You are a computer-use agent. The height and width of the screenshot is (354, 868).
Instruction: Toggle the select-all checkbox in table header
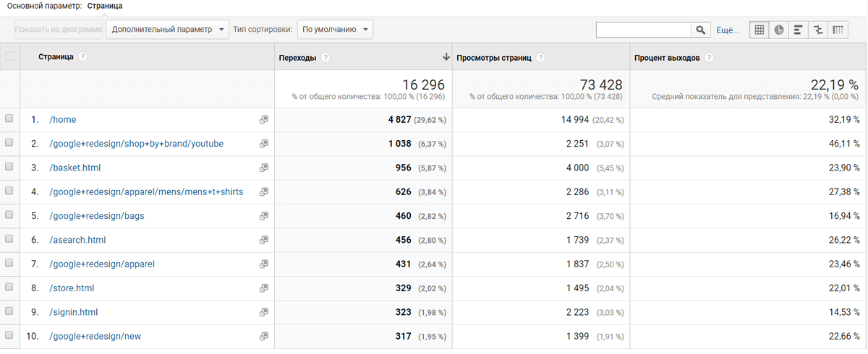tap(9, 57)
